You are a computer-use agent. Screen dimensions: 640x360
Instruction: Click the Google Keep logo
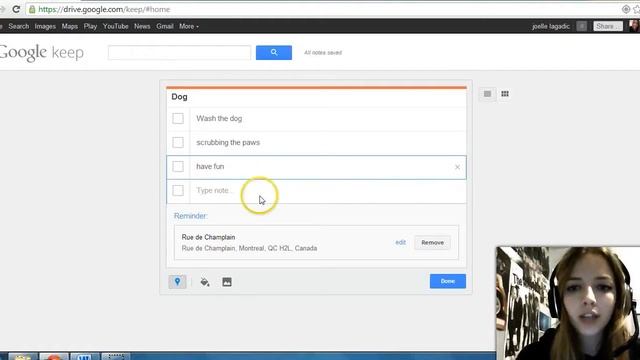click(42, 53)
